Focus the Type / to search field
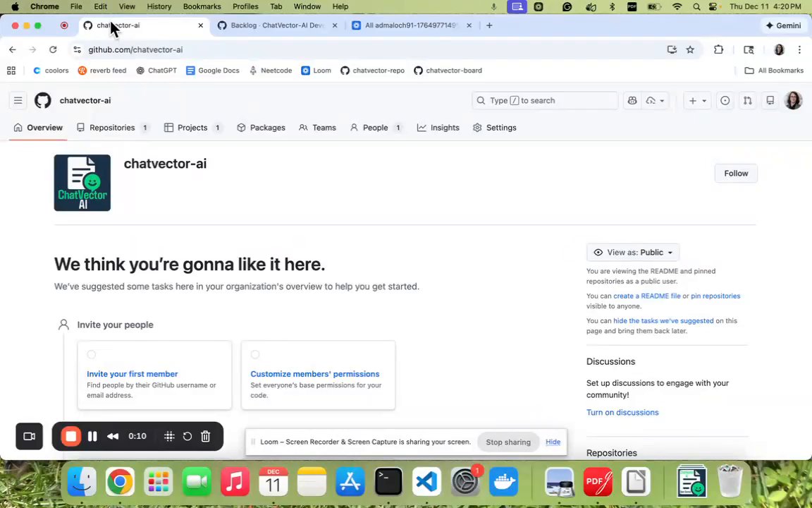 (545, 101)
